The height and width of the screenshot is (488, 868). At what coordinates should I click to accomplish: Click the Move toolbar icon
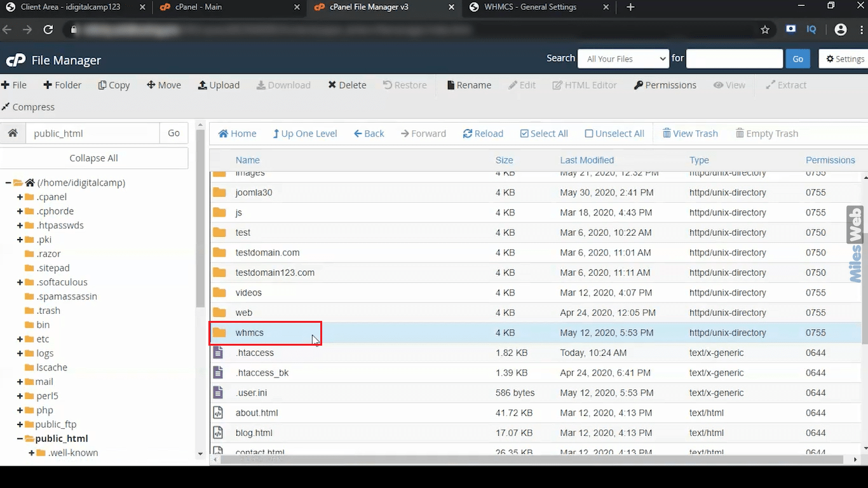pos(164,85)
